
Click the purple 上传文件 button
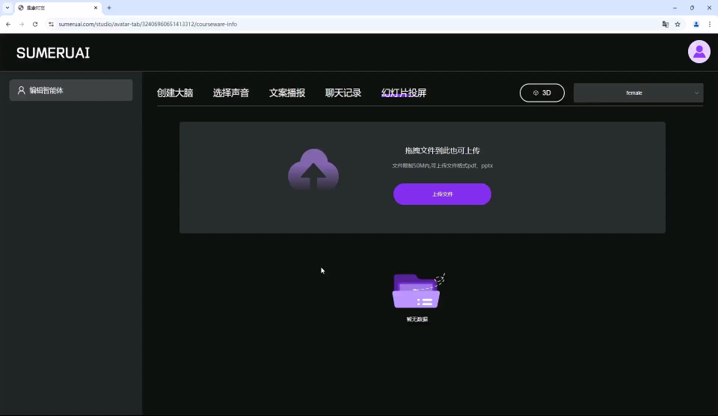(442, 194)
